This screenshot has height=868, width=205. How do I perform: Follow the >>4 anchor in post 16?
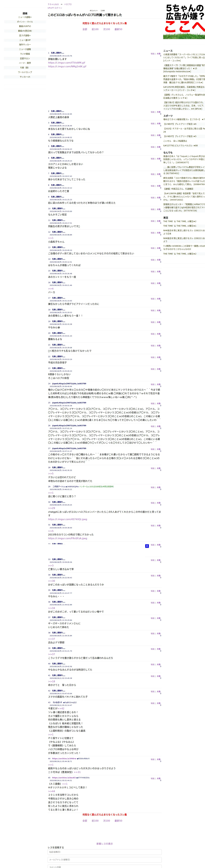coord(51,289)
